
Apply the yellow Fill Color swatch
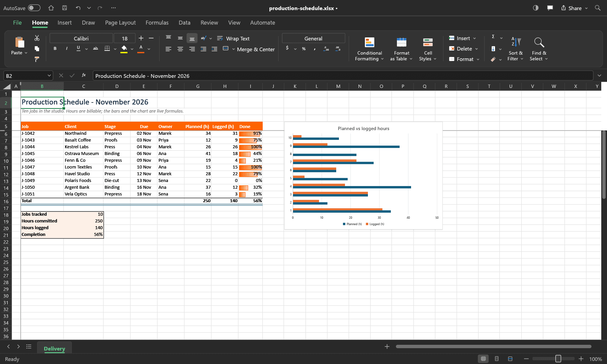[x=124, y=49]
